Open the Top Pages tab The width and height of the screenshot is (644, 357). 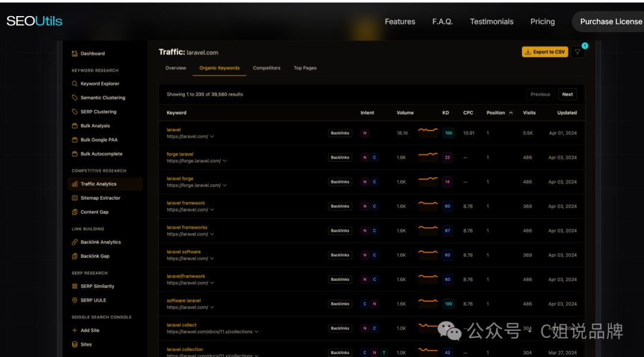(x=305, y=68)
